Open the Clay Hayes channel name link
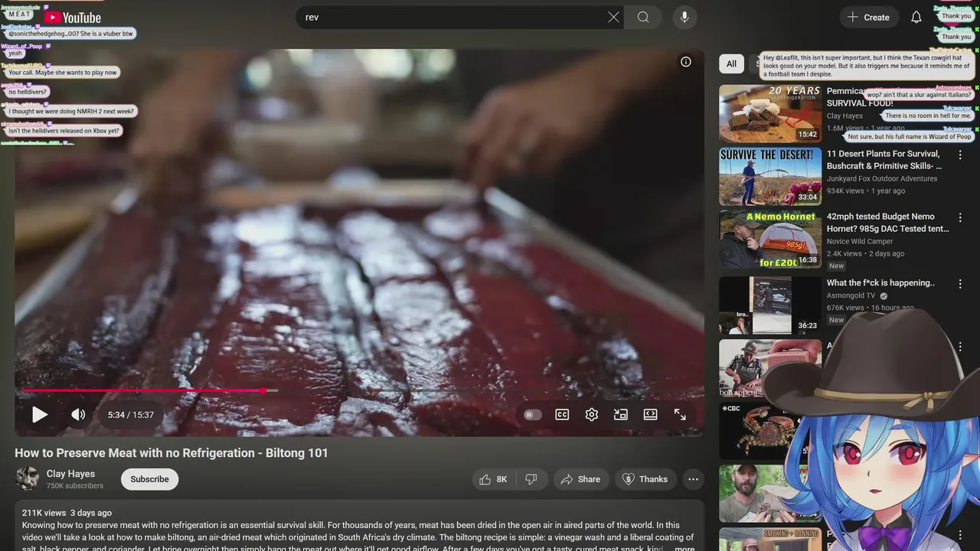 click(x=70, y=474)
